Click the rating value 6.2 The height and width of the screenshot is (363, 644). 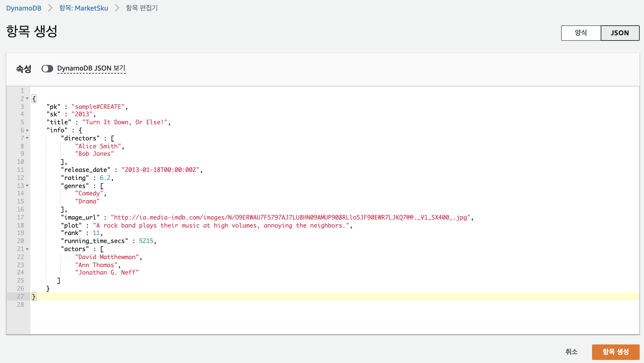click(x=105, y=178)
